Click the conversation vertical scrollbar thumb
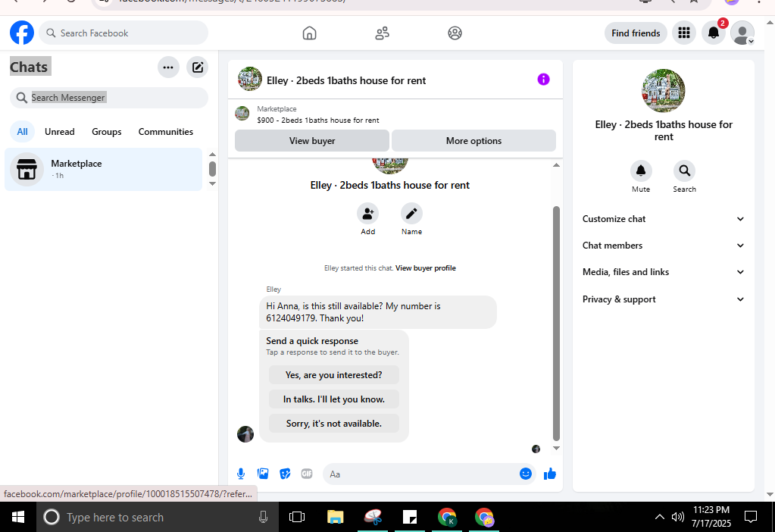Image resolution: width=775 pixels, height=532 pixels. coord(556,323)
